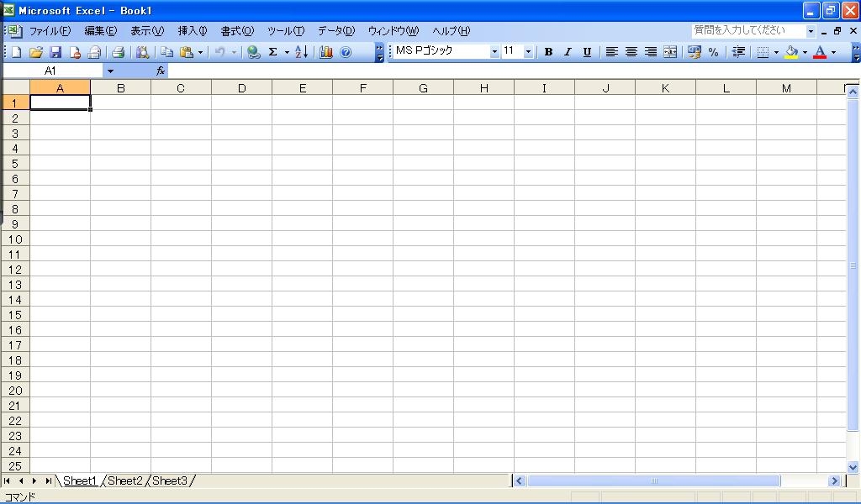Paste with the clipboard icon
Image resolution: width=861 pixels, height=504 pixels.
click(x=187, y=52)
